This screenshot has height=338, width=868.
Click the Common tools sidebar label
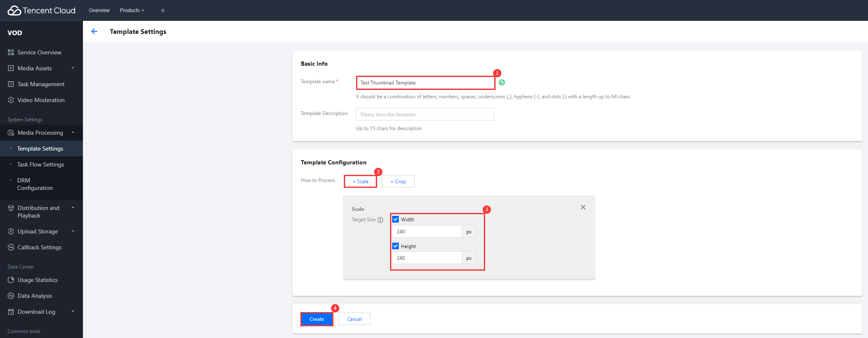tap(24, 331)
